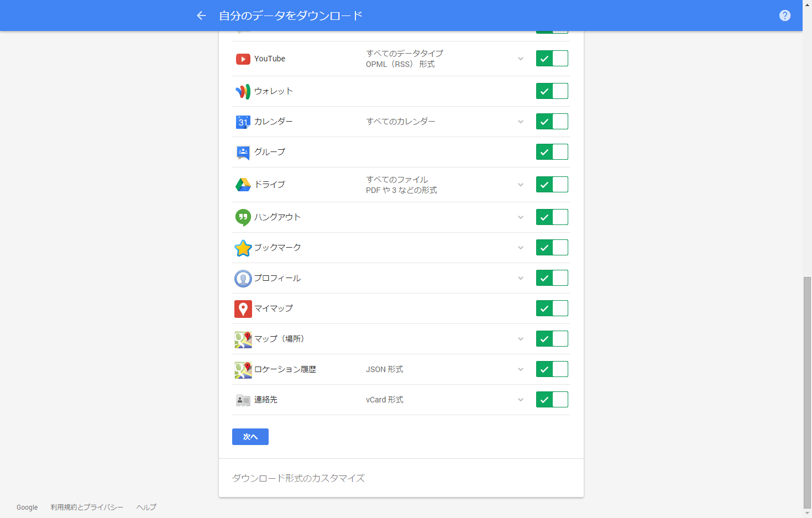The width and height of the screenshot is (812, 518).
Task: Turn off the ロケーション履歴 switch
Action: point(552,369)
